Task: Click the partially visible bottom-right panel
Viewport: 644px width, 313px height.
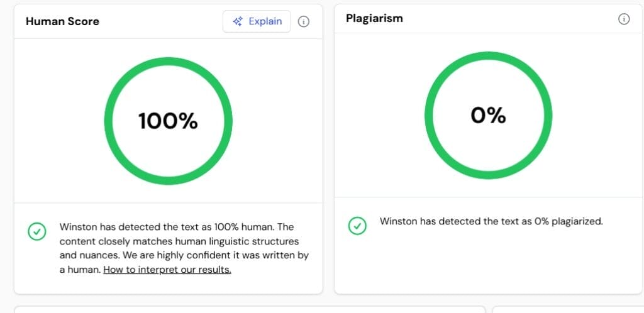Action: pyautogui.click(x=566, y=309)
